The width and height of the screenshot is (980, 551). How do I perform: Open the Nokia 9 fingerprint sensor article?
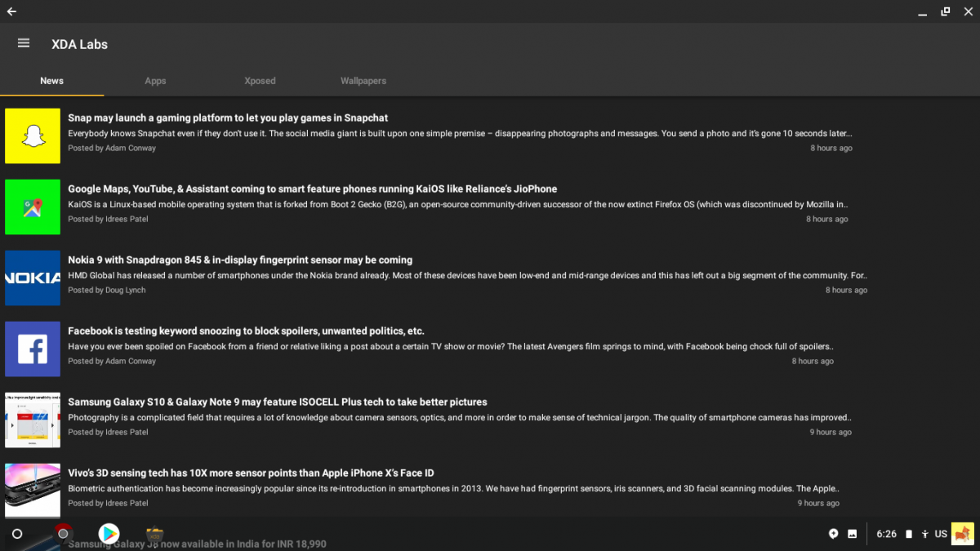point(239,260)
